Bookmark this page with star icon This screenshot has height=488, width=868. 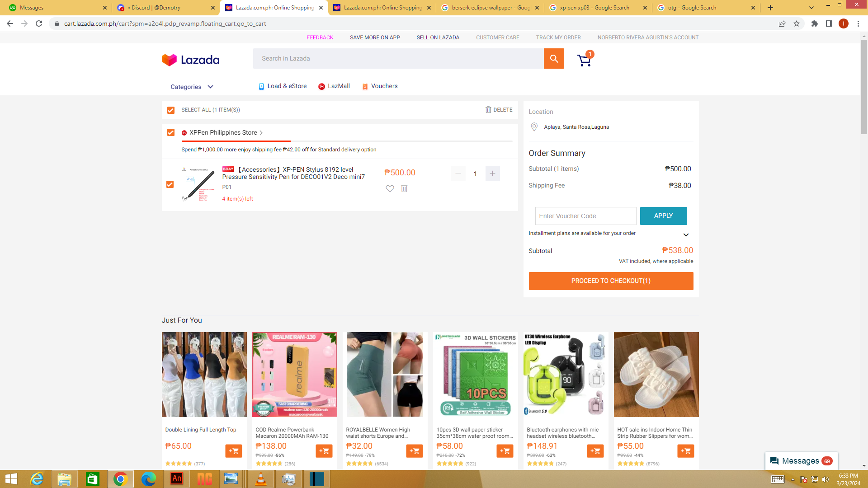click(x=797, y=23)
